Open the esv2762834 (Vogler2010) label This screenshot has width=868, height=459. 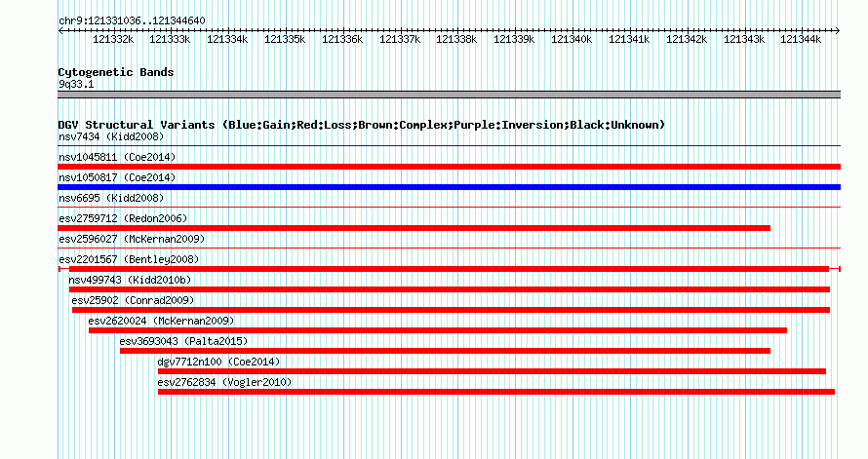(224, 382)
